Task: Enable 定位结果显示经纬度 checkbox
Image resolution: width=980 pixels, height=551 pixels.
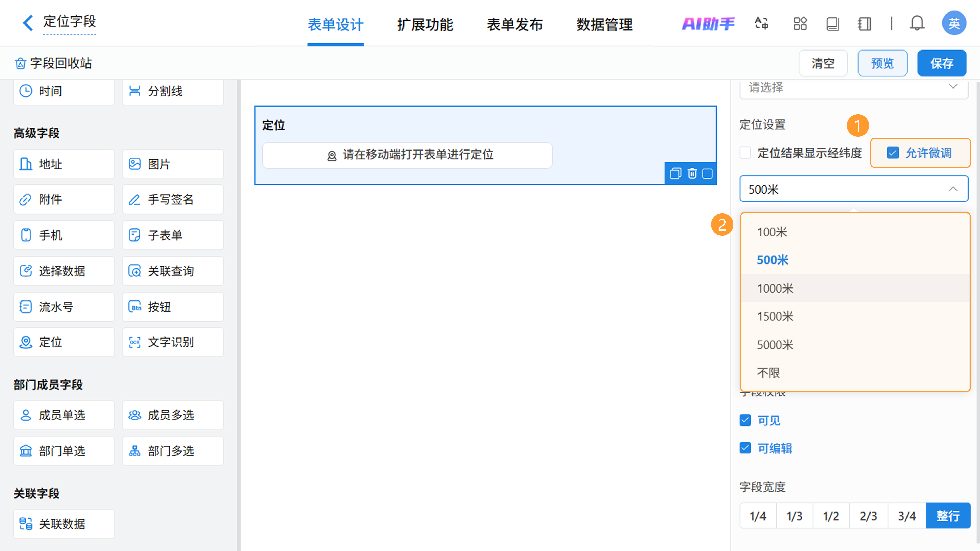Action: [x=745, y=153]
